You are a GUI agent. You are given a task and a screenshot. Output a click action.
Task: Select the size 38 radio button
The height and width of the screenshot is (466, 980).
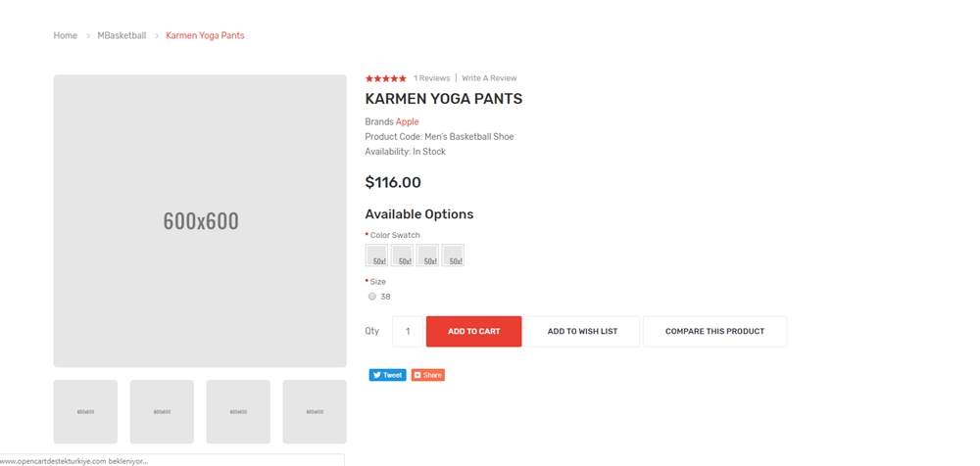(x=372, y=297)
